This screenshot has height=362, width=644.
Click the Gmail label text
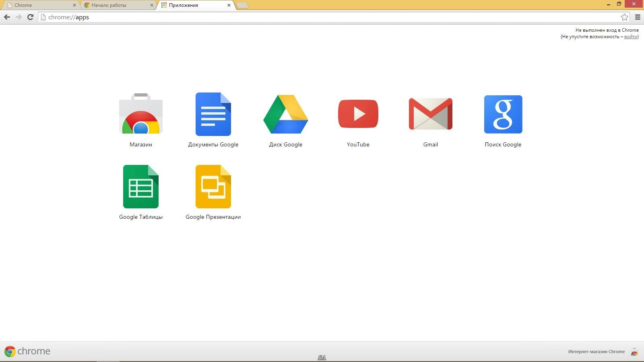[x=431, y=144]
